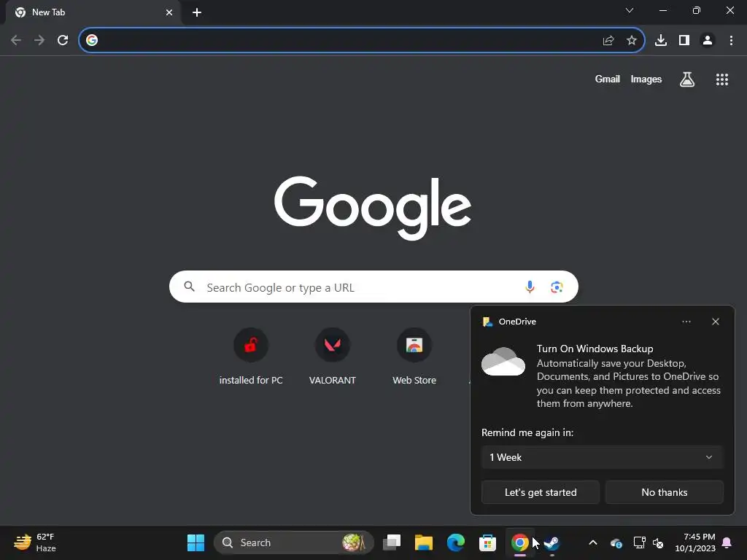
Task: Click the Chrome taskbar icon
Action: point(519,542)
